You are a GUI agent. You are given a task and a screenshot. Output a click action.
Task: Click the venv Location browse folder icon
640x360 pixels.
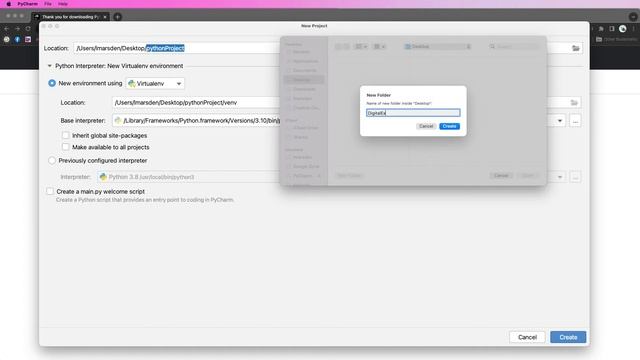(574, 102)
